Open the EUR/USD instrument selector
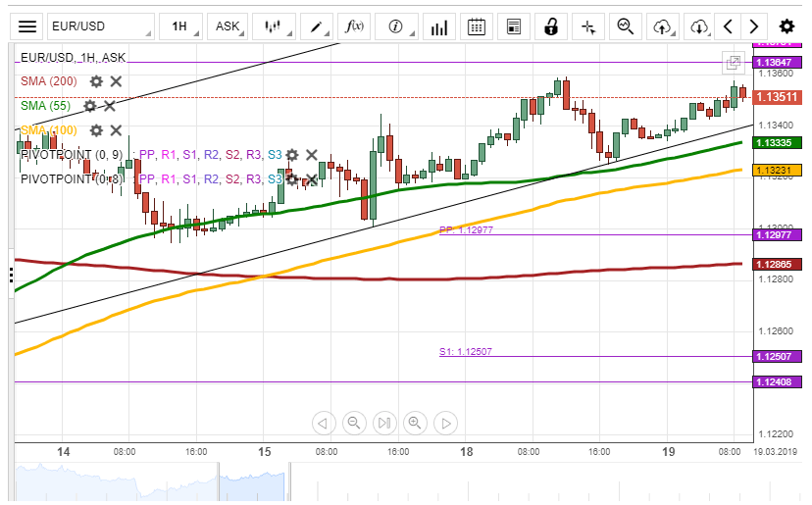This screenshot has width=812, height=505. click(98, 26)
